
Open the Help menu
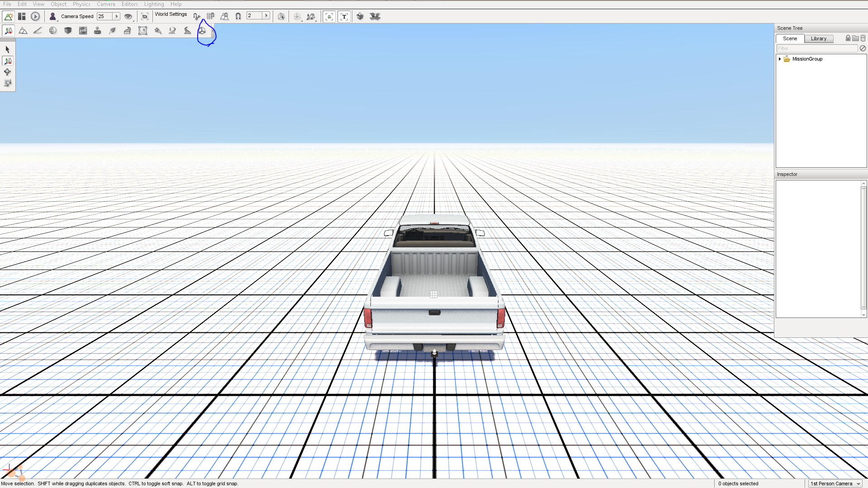(x=176, y=4)
